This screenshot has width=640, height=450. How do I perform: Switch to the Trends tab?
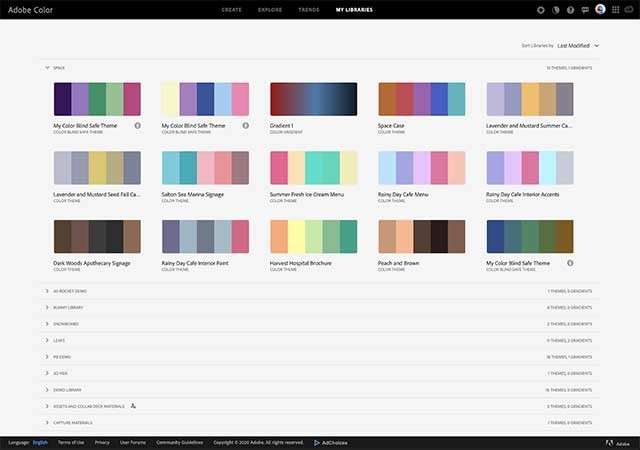309,9
